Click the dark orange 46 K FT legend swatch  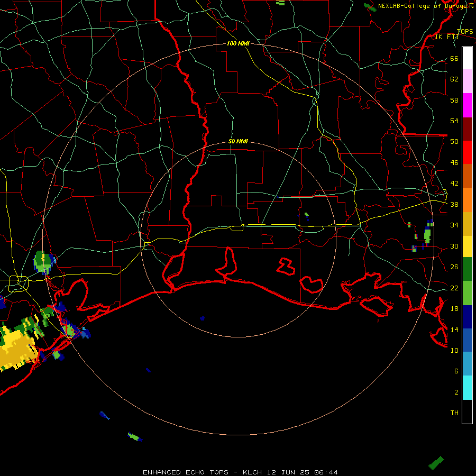467,176
